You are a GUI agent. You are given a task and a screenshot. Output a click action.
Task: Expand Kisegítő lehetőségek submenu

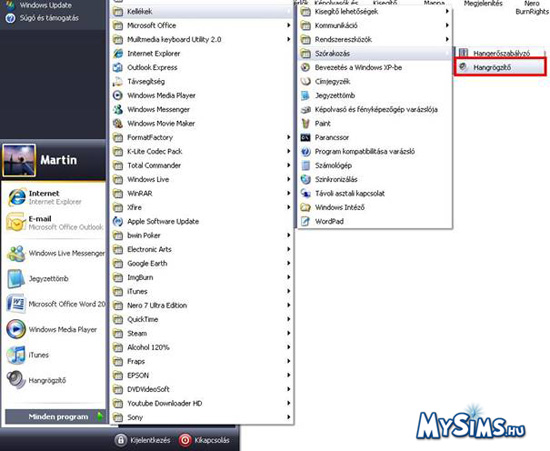tap(375, 11)
